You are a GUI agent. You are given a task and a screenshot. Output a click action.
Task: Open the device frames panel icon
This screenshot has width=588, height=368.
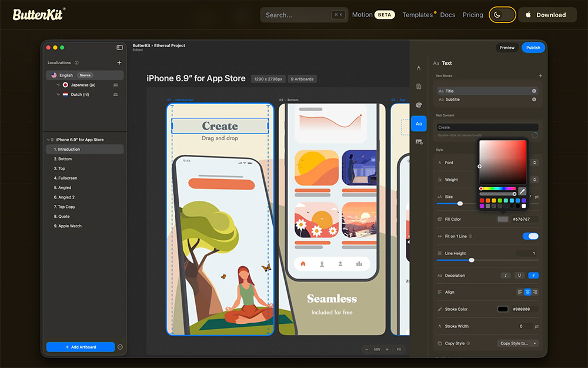click(x=419, y=87)
